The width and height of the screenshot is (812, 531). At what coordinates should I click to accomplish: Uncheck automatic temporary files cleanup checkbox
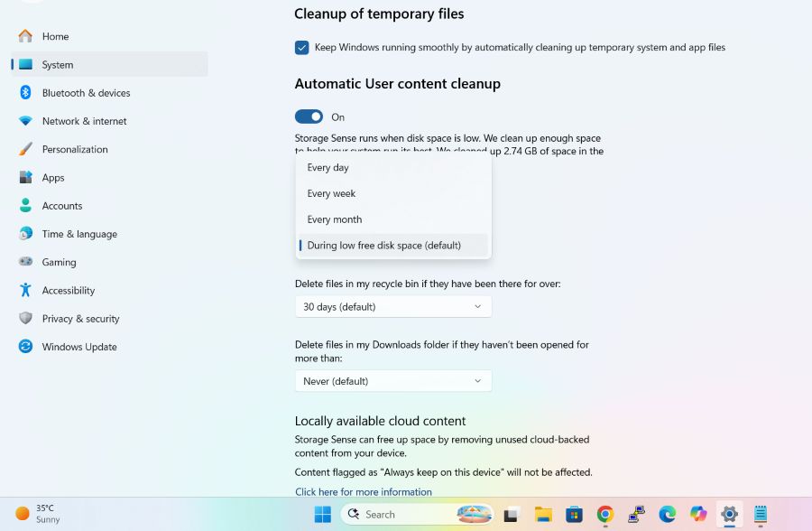(x=302, y=48)
